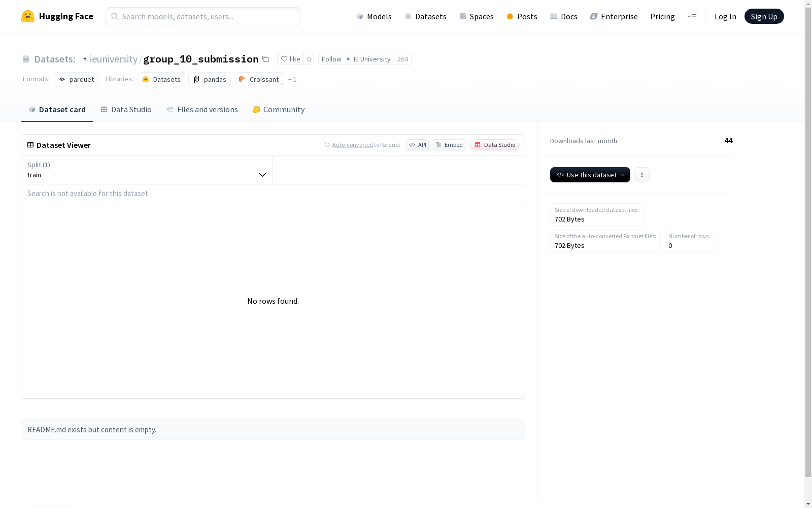Click the search magnifier icon
The width and height of the screenshot is (812, 508).
(115, 16)
